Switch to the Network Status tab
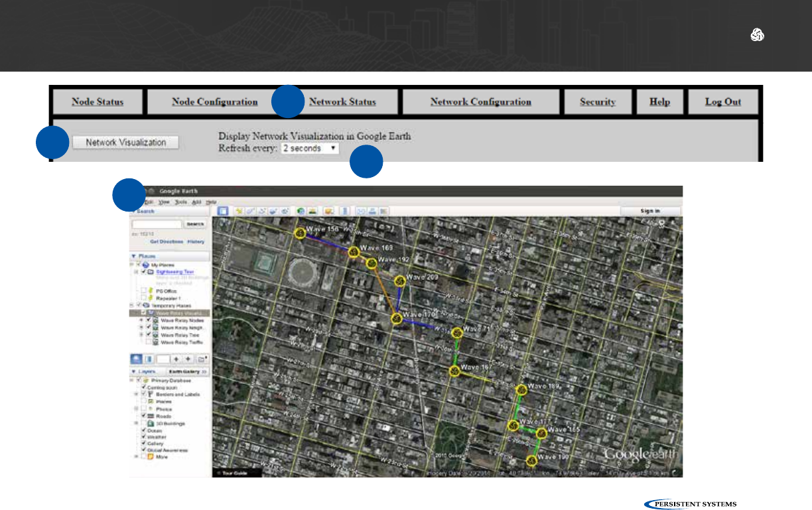 [x=342, y=101]
